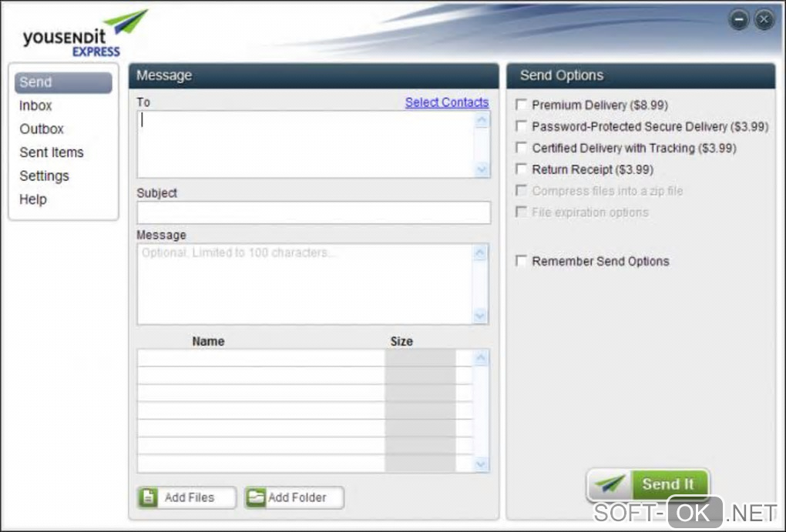Open the Inbox section
786x532 pixels.
[x=35, y=105]
